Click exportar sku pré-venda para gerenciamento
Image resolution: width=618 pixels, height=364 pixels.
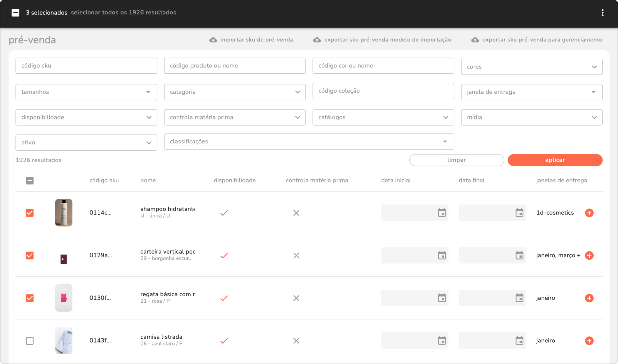542,40
